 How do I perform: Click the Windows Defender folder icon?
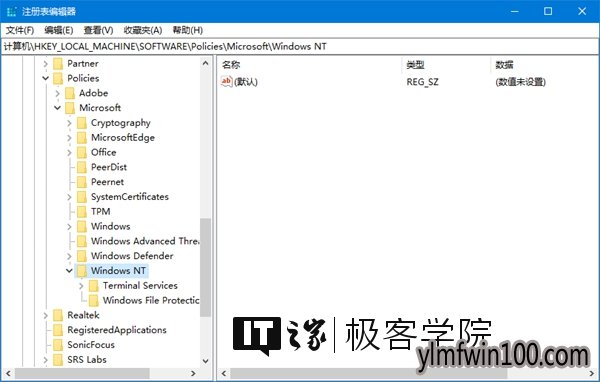pyautogui.click(x=82, y=256)
